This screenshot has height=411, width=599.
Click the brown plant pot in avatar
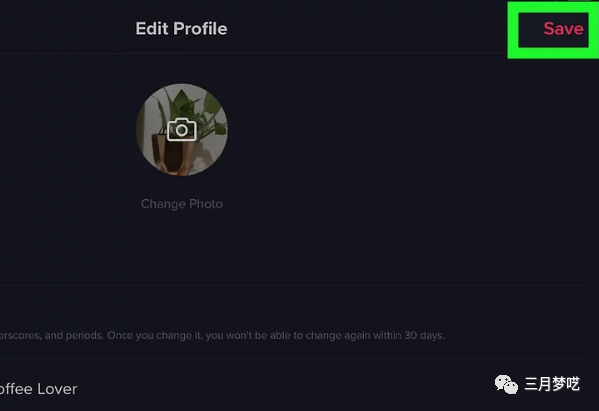point(172,153)
